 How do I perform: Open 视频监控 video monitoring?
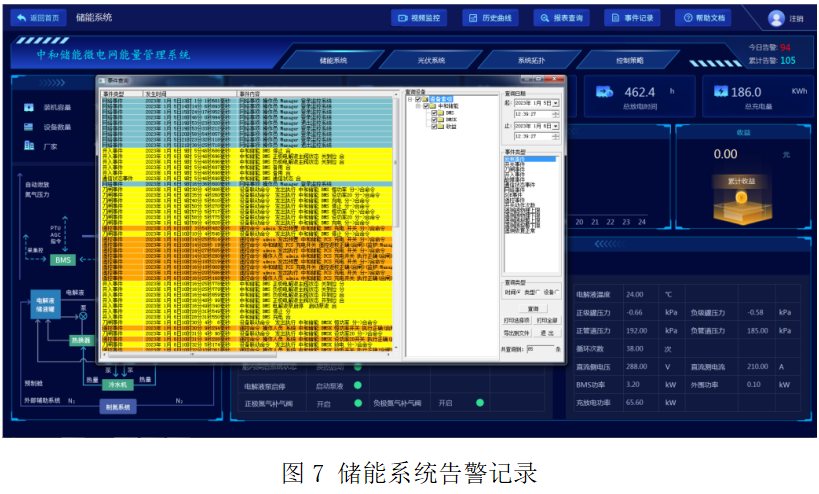(419, 18)
